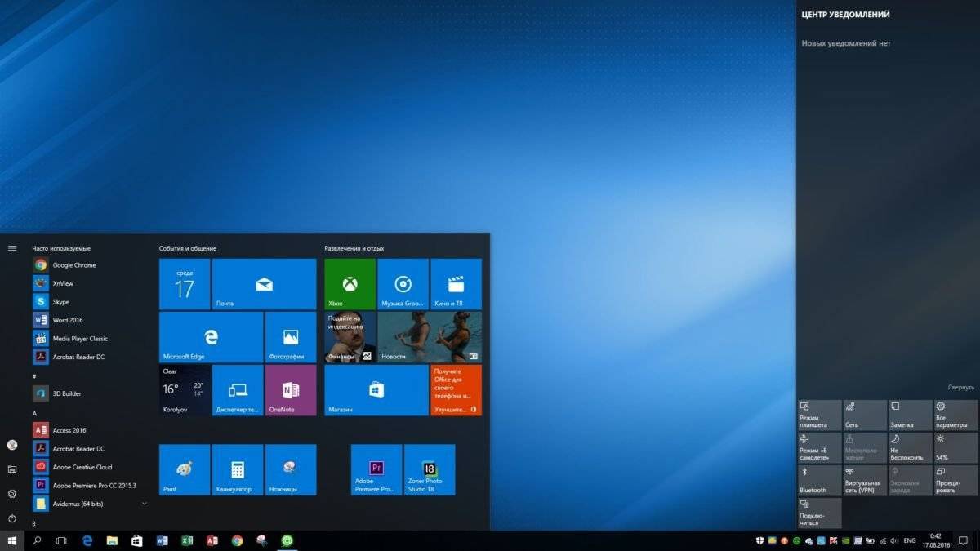Open the Магазин store tile
The image size is (980, 551).
376,390
